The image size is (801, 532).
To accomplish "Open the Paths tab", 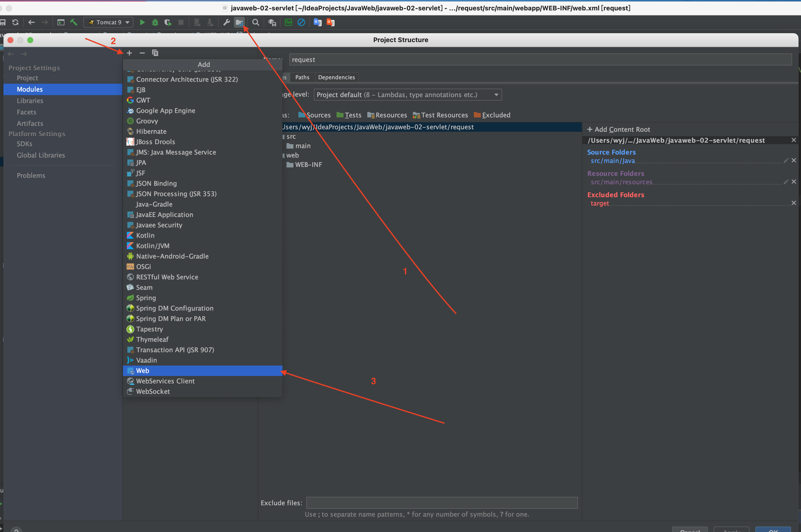I will (302, 77).
